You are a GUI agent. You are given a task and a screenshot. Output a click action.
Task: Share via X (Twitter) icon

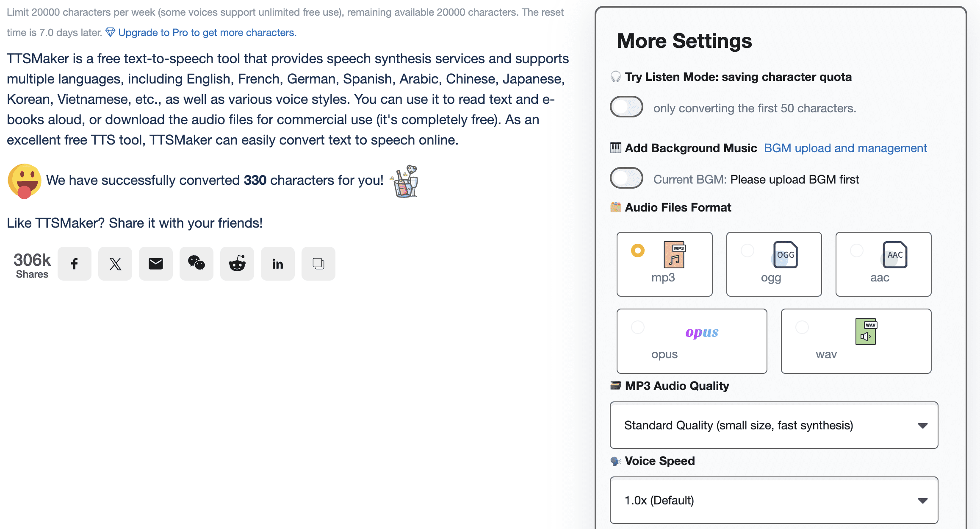tap(115, 264)
